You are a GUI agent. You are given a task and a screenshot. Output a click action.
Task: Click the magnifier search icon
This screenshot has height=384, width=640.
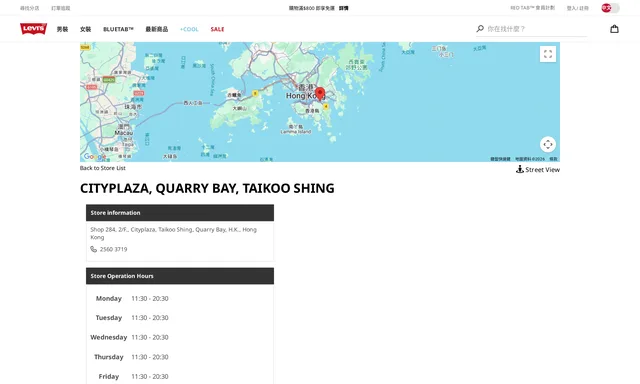(x=480, y=29)
